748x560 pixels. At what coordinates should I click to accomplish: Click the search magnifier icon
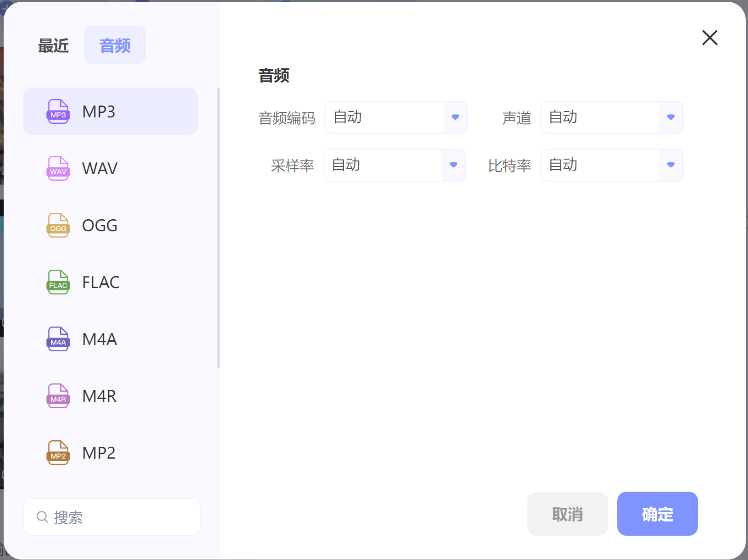click(x=42, y=516)
